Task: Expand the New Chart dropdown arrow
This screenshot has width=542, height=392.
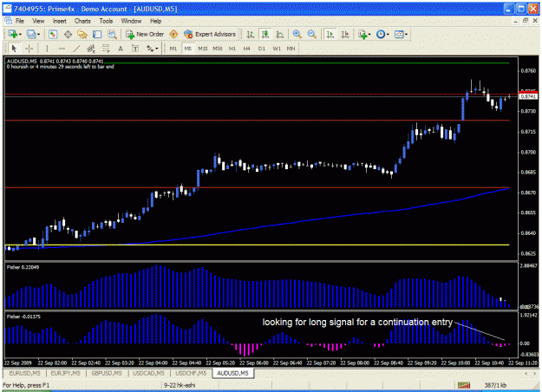Action: [21, 34]
